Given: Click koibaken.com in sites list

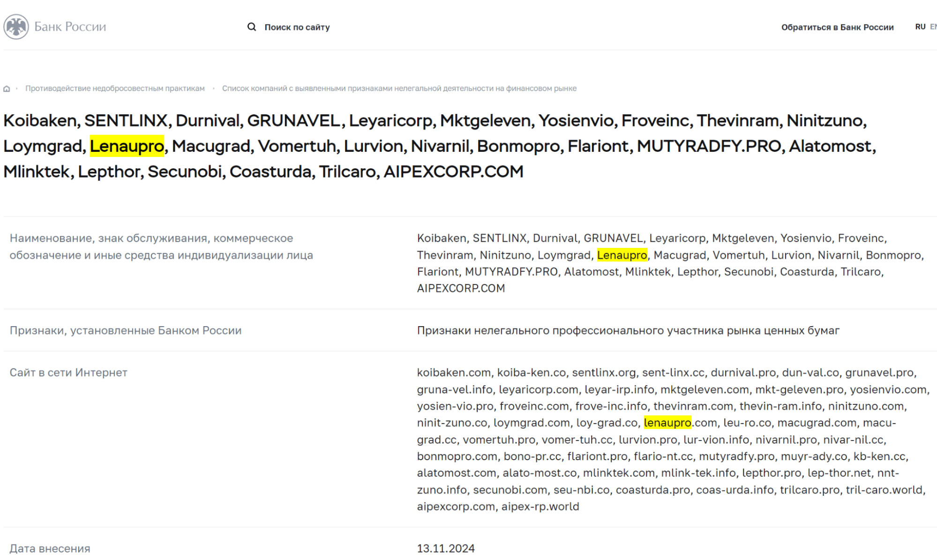Looking at the screenshot, I should pyautogui.click(x=454, y=373).
